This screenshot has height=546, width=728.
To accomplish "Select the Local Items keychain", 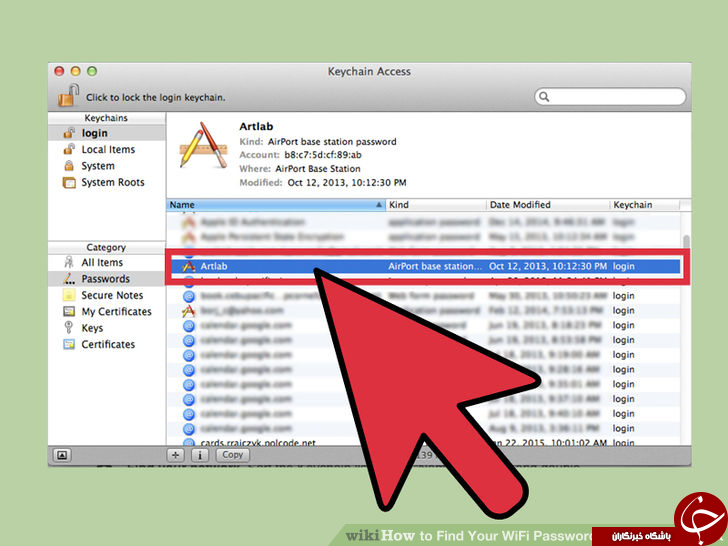I will [107, 150].
